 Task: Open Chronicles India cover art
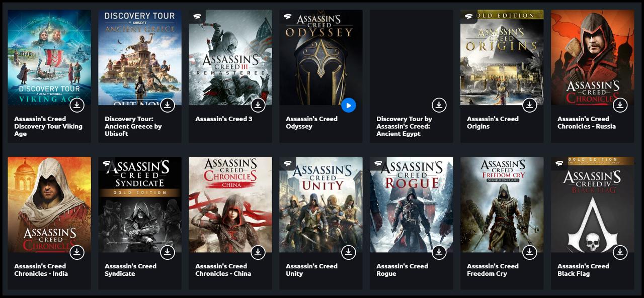coord(49,205)
